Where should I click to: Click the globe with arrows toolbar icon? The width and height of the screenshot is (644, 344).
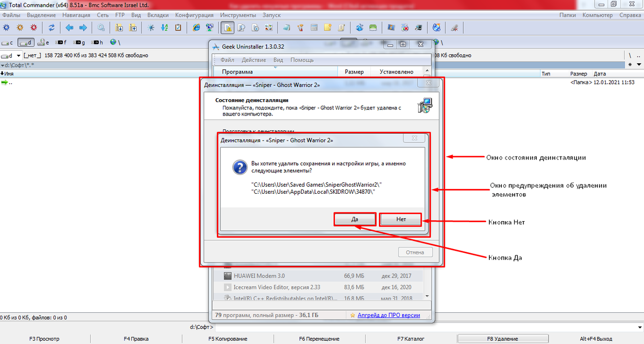(436, 27)
